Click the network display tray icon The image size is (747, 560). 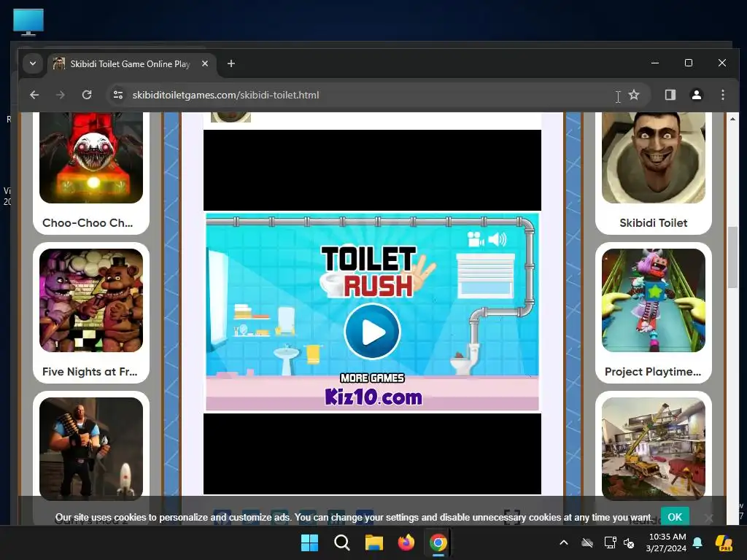click(x=610, y=542)
